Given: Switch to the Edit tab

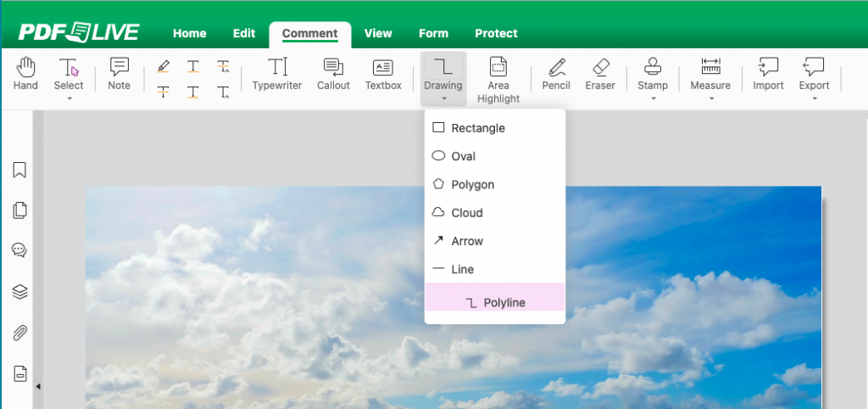Looking at the screenshot, I should (x=244, y=33).
